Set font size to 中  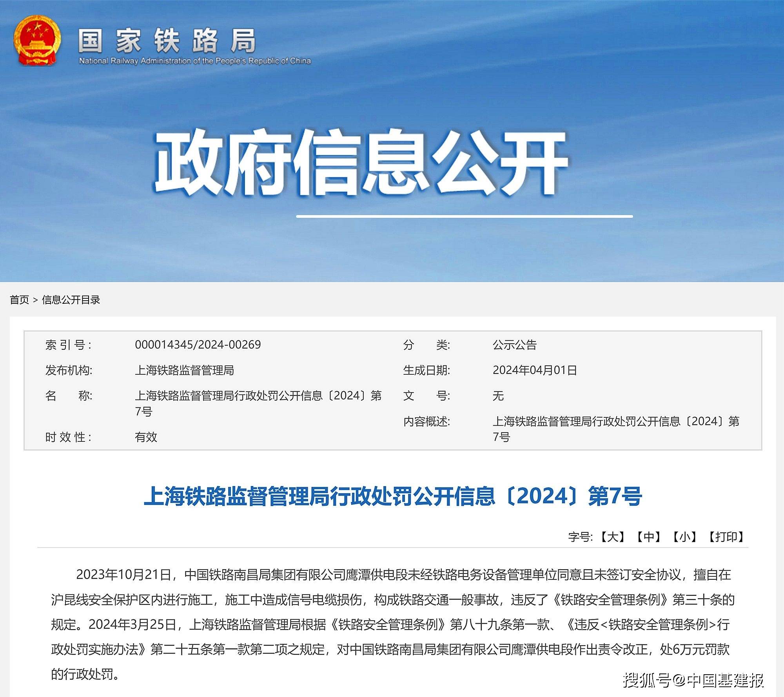[649, 537]
